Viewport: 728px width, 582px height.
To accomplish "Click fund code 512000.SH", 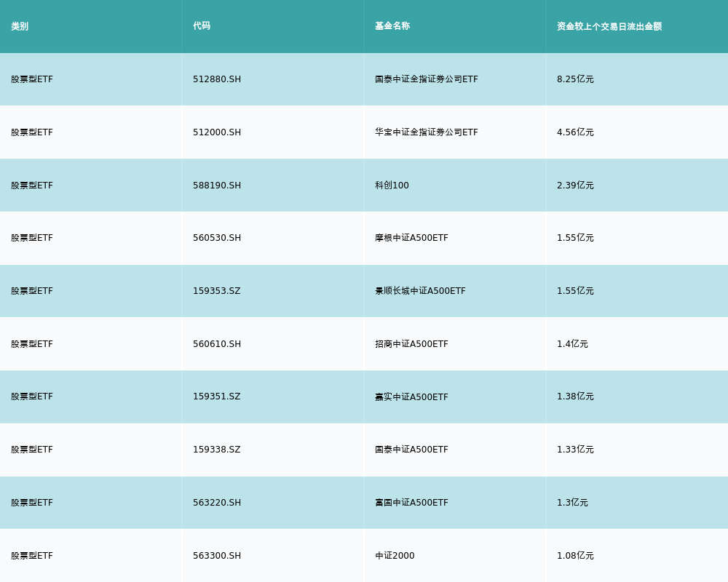I will 217,132.
